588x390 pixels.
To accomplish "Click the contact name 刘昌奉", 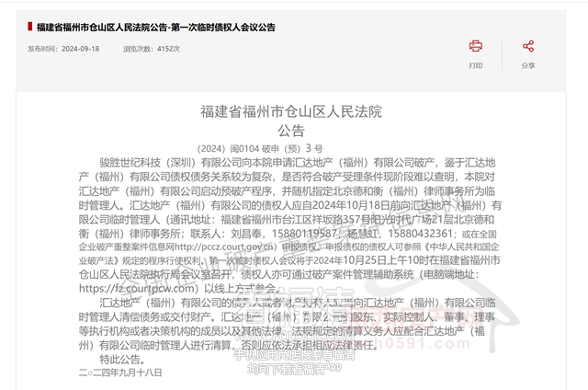I will coord(246,234).
